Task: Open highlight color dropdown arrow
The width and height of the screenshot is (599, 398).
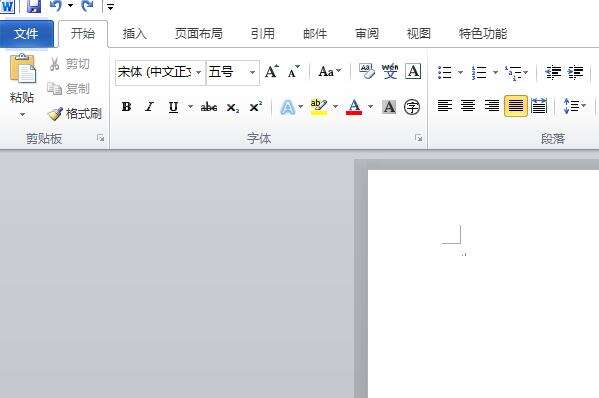Action: [x=335, y=107]
